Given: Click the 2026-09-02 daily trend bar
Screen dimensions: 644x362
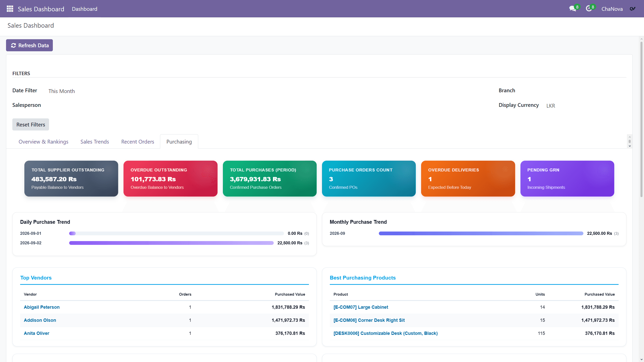Looking at the screenshot, I should tap(171, 243).
